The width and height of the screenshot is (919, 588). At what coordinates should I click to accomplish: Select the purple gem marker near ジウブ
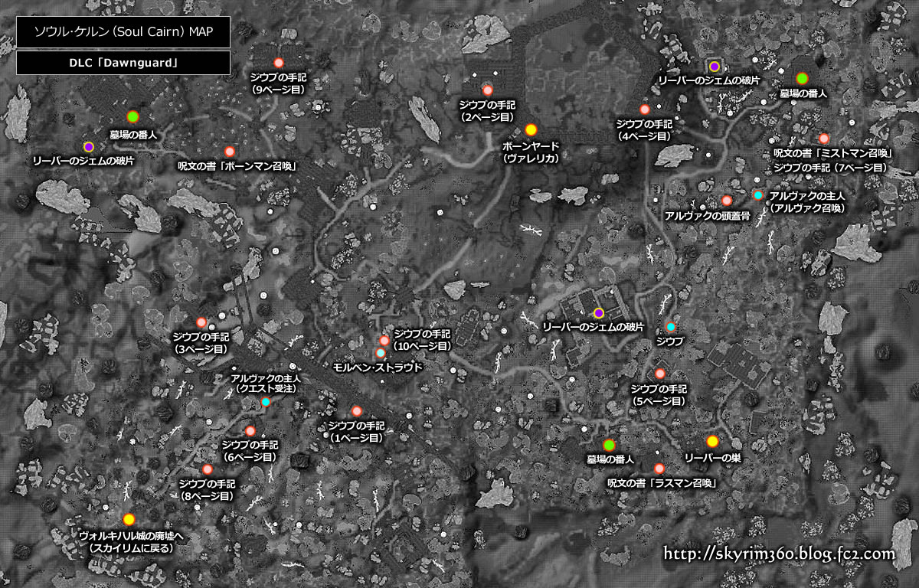tap(599, 312)
